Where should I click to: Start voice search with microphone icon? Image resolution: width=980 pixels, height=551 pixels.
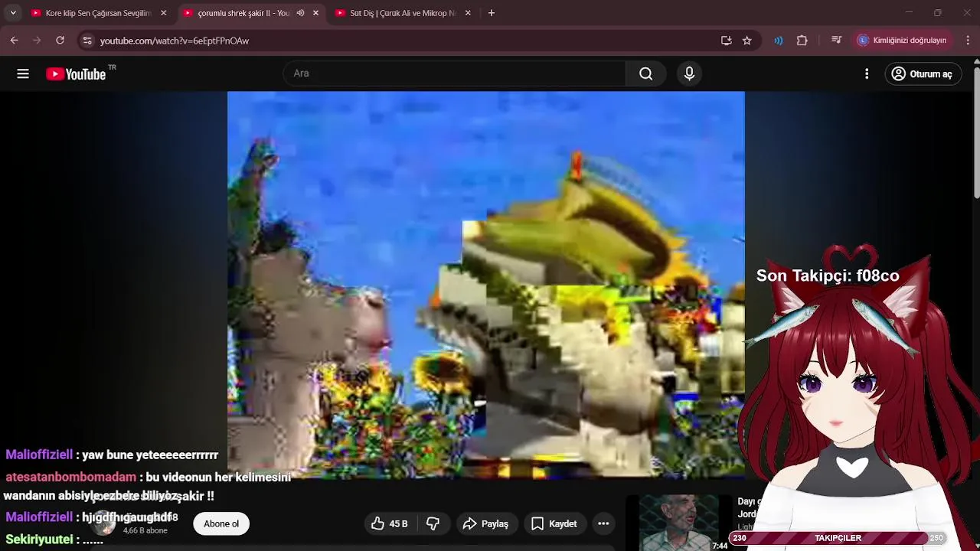689,73
